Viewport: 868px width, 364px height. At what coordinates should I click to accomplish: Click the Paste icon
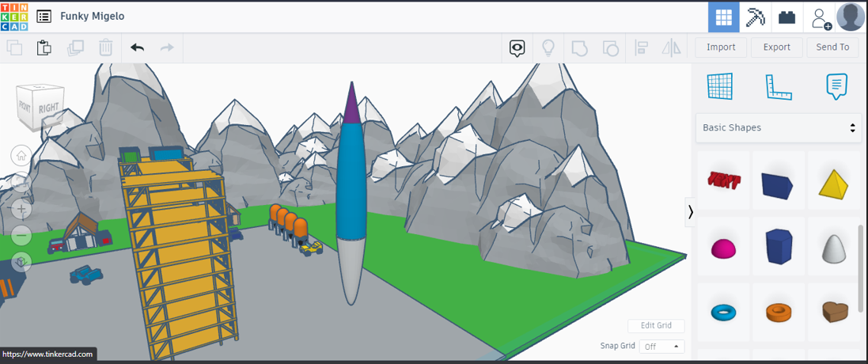[44, 47]
